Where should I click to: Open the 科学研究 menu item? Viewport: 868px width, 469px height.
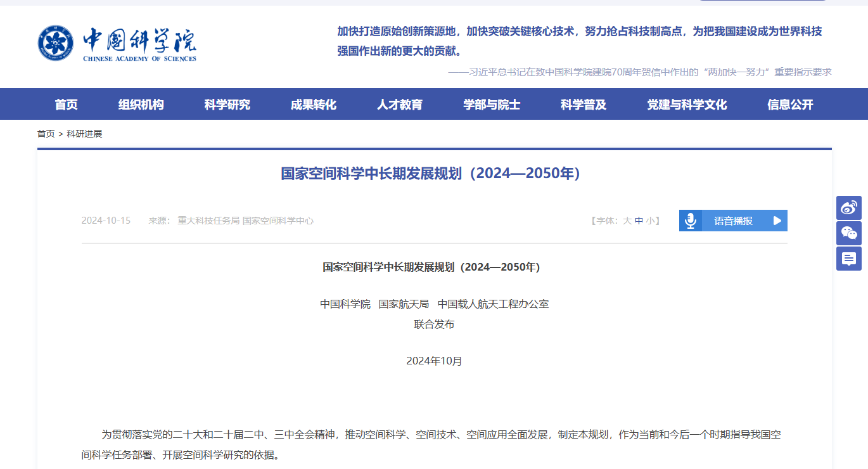pyautogui.click(x=227, y=105)
